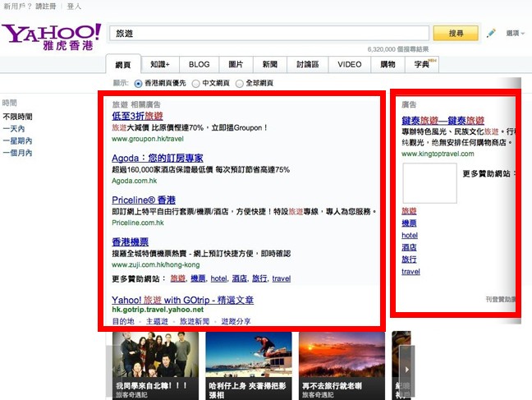Open the 低至3折旅遊 ad link

pyautogui.click(x=137, y=116)
